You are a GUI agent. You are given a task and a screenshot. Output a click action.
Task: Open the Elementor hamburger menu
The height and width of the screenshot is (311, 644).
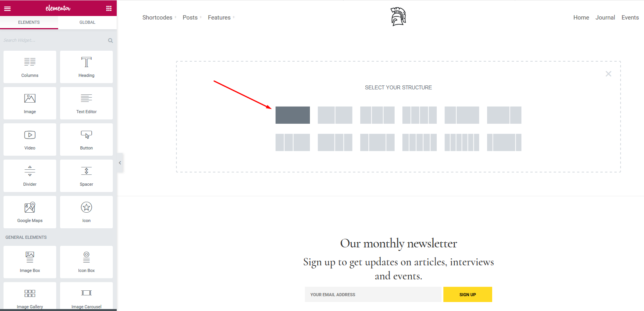pos(7,8)
